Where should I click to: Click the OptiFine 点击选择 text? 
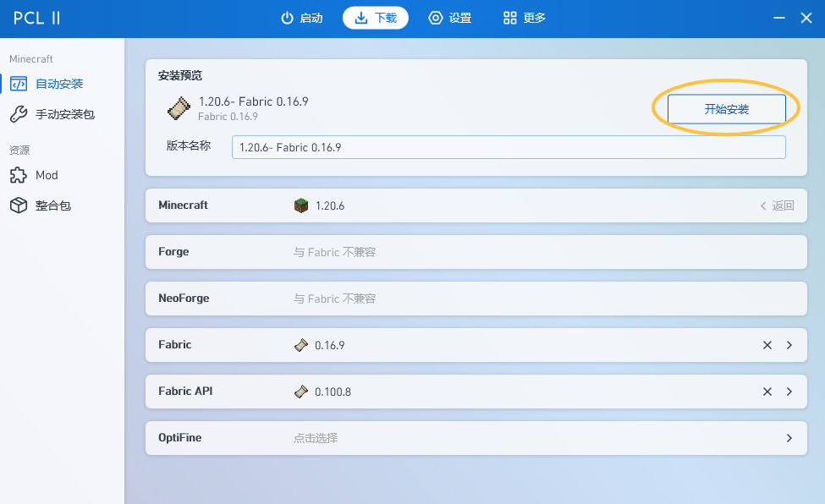click(316, 438)
